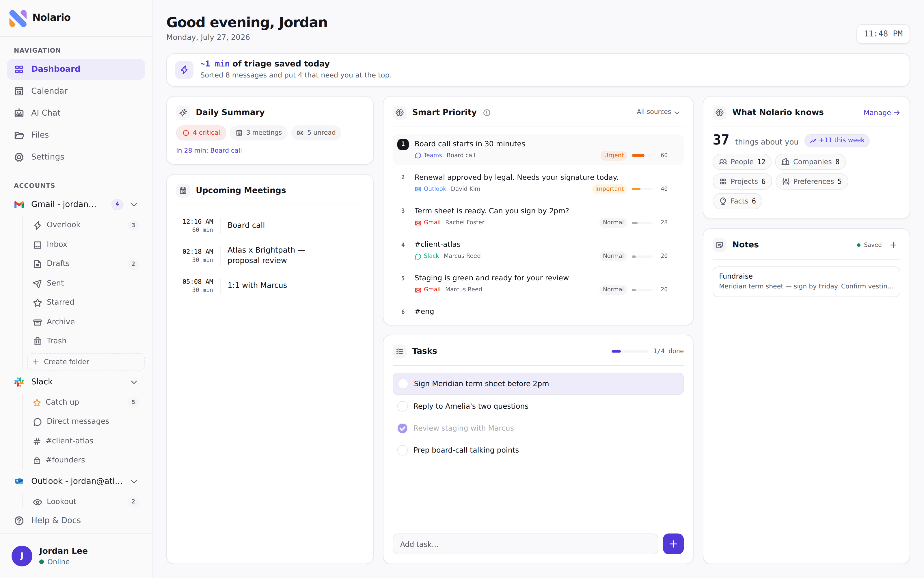Image resolution: width=924 pixels, height=578 pixels.
Task: Check off Reply to Amelia's two questions
Action: pos(403,406)
